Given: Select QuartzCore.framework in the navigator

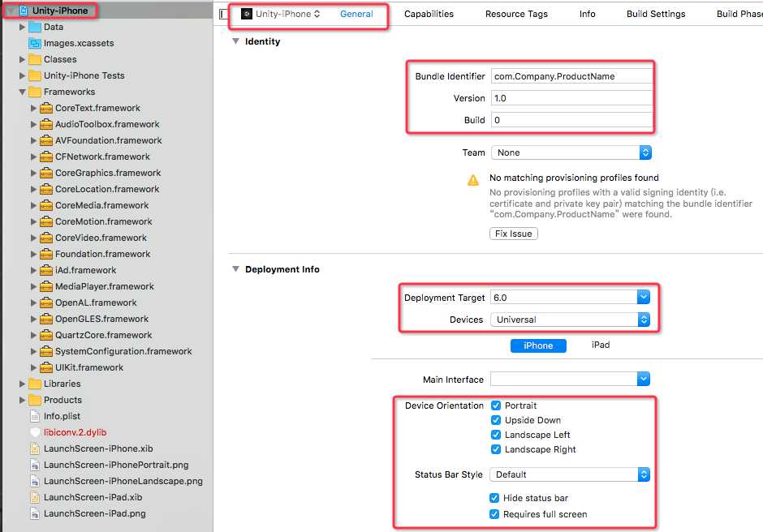Looking at the screenshot, I should tap(103, 335).
